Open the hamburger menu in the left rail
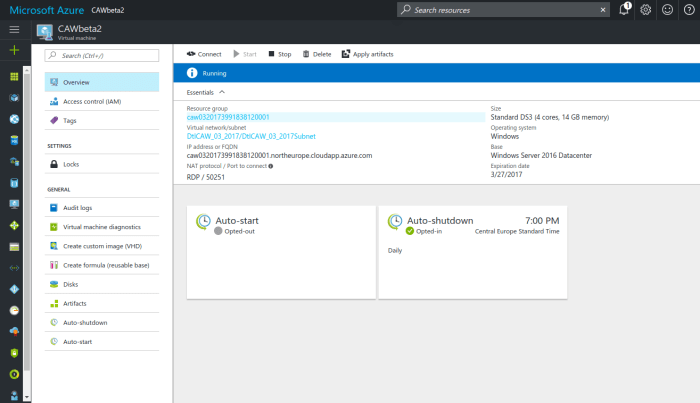This screenshot has width=700, height=403. (14, 29)
